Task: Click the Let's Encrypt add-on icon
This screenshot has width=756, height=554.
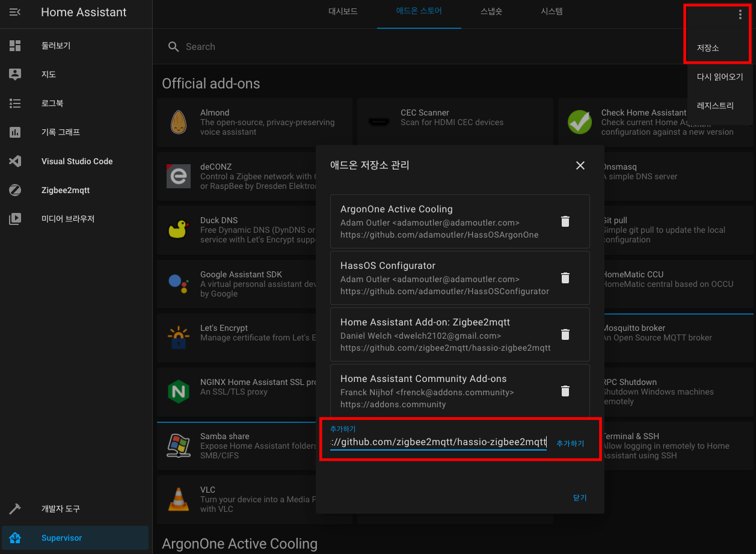Action: pos(179,338)
